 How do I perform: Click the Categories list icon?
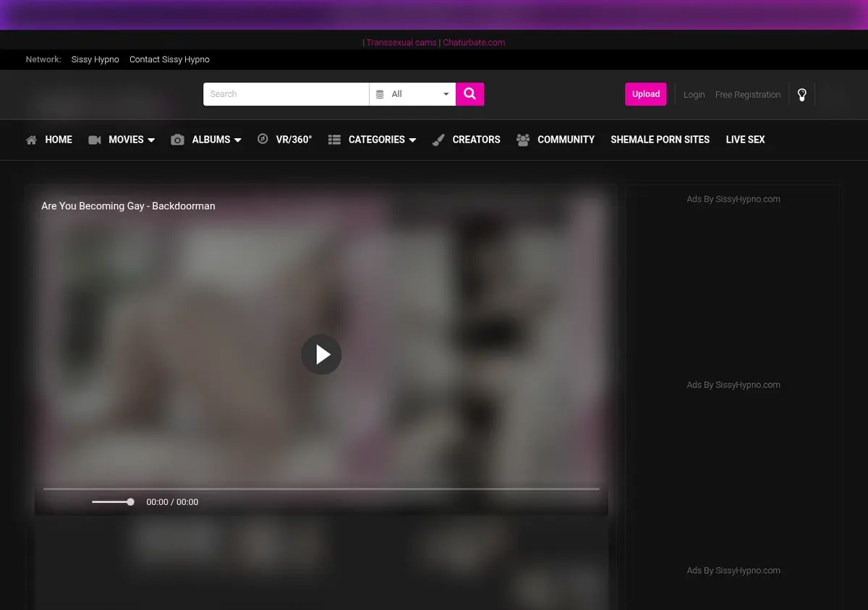tap(334, 140)
